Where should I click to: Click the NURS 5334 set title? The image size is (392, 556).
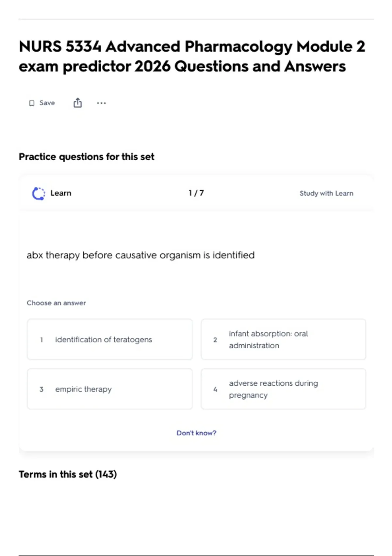point(192,56)
